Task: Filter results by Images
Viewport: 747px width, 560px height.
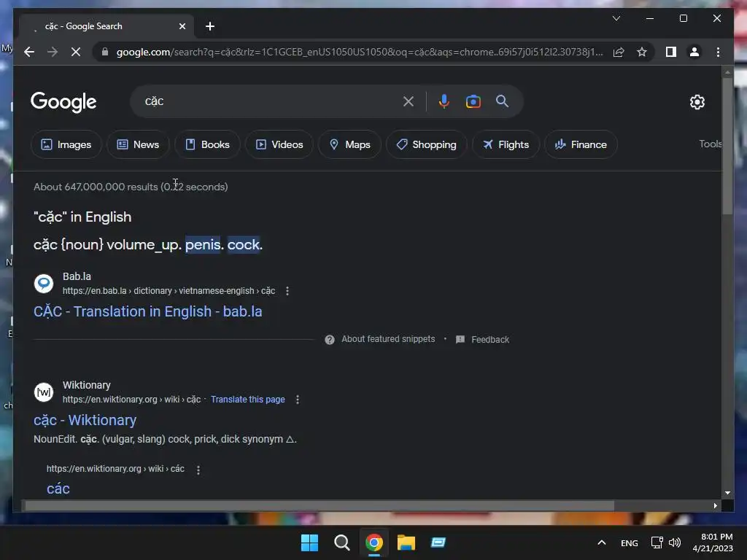Action: pyautogui.click(x=66, y=144)
